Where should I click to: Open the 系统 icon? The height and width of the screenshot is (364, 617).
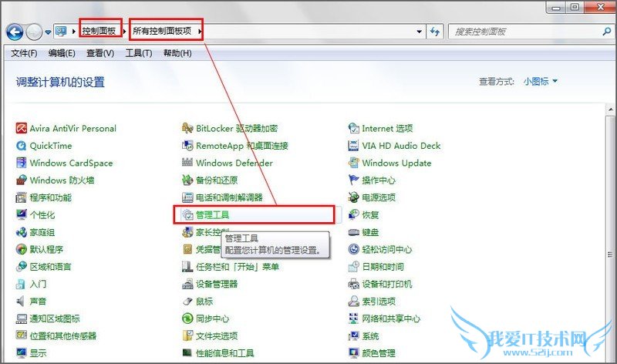point(354,335)
